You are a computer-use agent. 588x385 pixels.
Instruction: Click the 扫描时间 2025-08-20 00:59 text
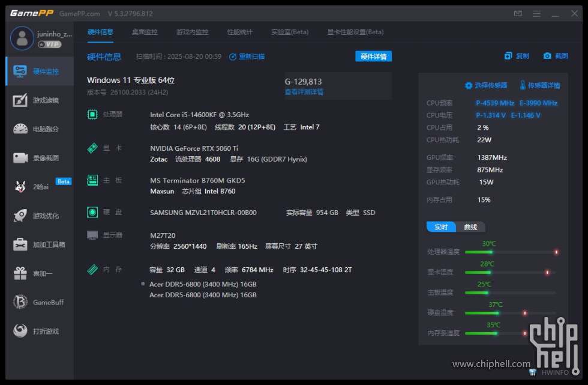tap(179, 56)
